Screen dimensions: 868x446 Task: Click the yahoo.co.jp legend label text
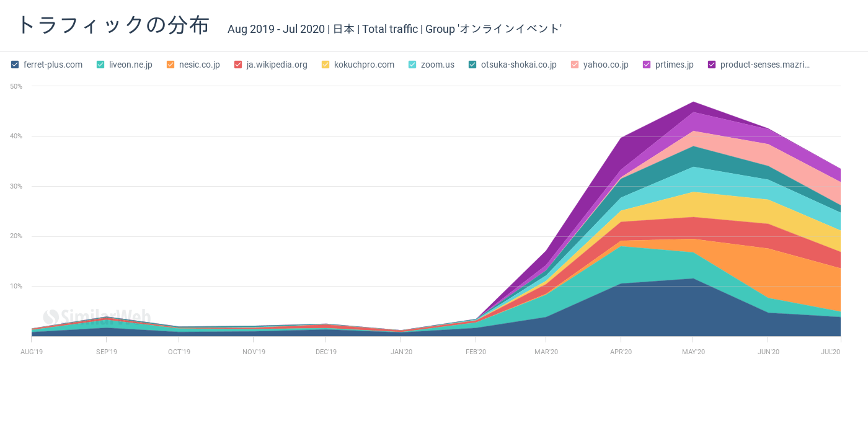click(606, 65)
